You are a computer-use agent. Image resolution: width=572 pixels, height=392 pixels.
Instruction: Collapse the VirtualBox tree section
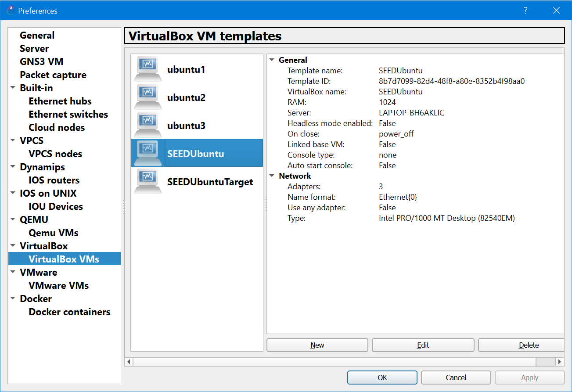pyautogui.click(x=13, y=245)
